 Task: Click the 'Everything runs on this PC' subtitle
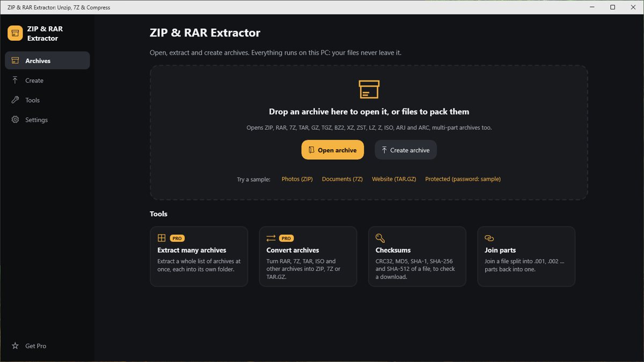coord(275,53)
